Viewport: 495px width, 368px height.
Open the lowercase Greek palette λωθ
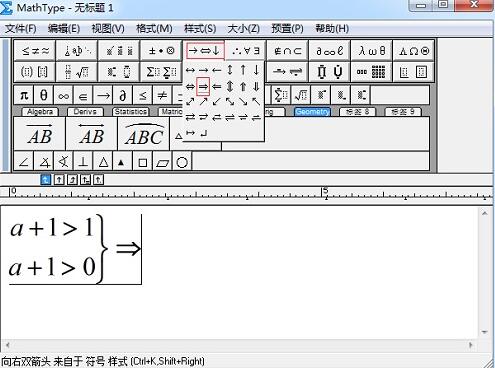[372, 51]
